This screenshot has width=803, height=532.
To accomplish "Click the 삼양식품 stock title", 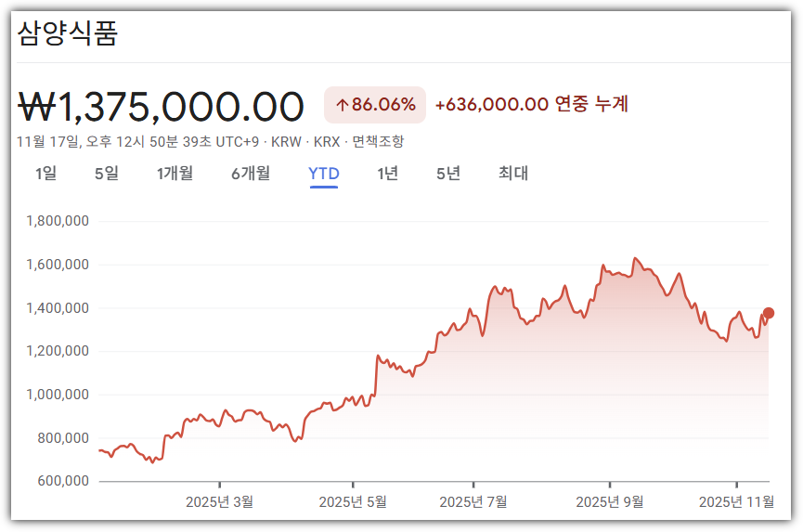I will click(x=68, y=32).
